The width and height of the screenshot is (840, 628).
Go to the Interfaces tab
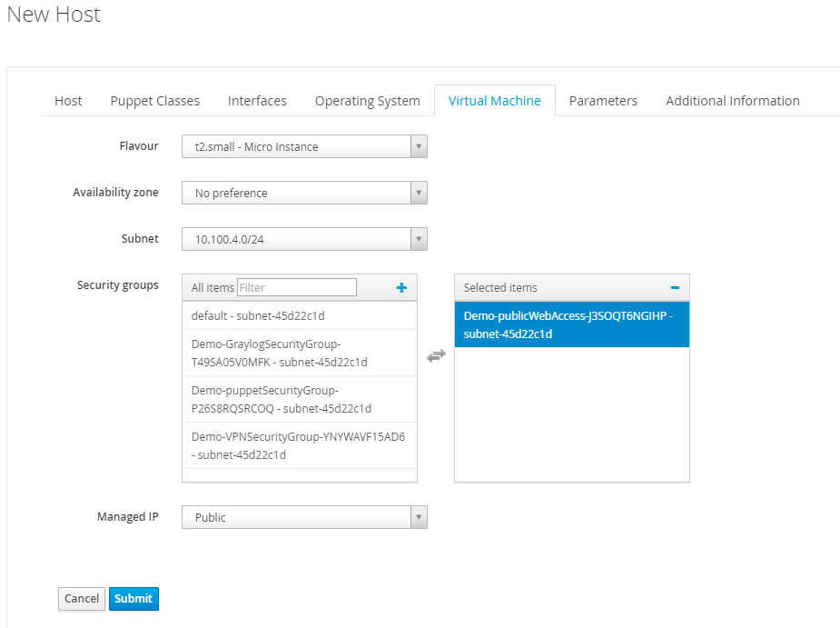click(x=257, y=101)
